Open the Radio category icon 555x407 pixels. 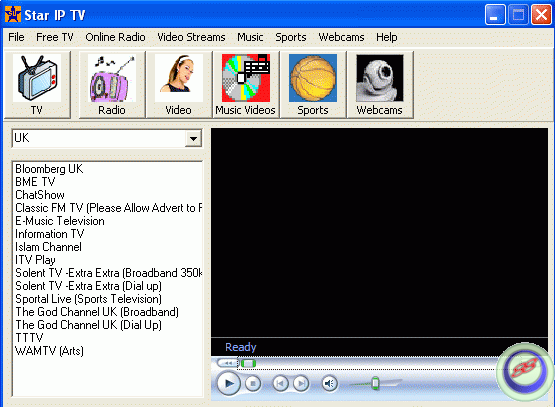click(112, 85)
